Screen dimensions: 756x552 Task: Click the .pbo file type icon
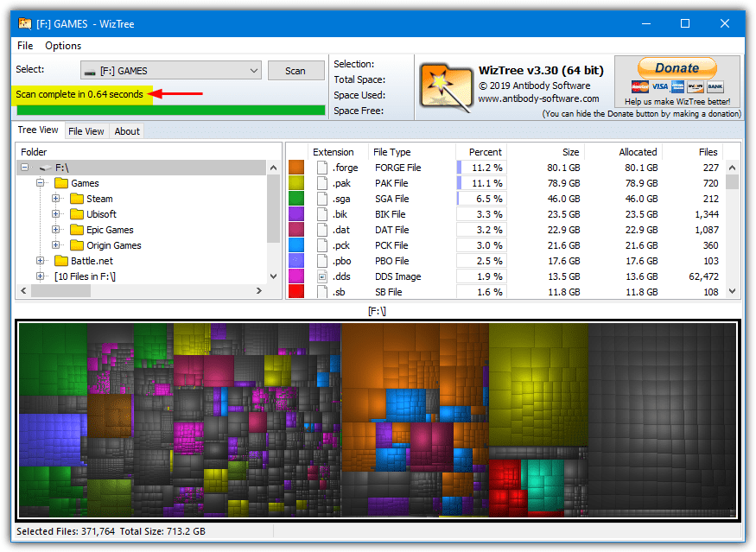pyautogui.click(x=322, y=261)
